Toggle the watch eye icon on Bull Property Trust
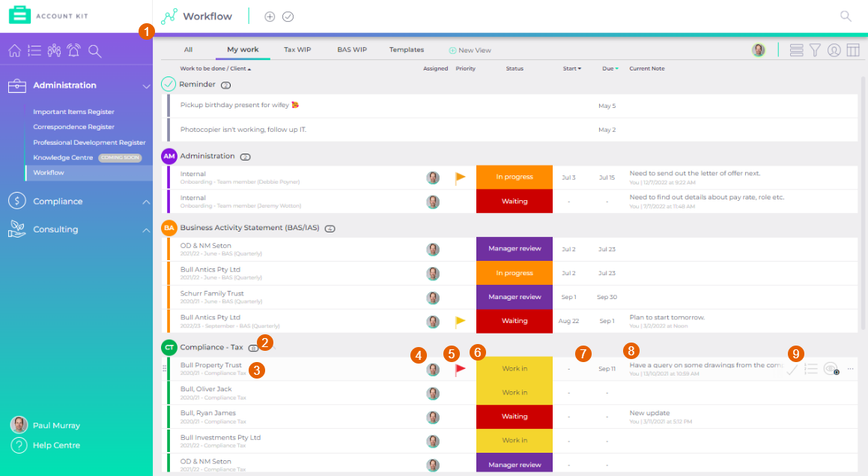Screen dimensions: 868x476 pos(830,369)
